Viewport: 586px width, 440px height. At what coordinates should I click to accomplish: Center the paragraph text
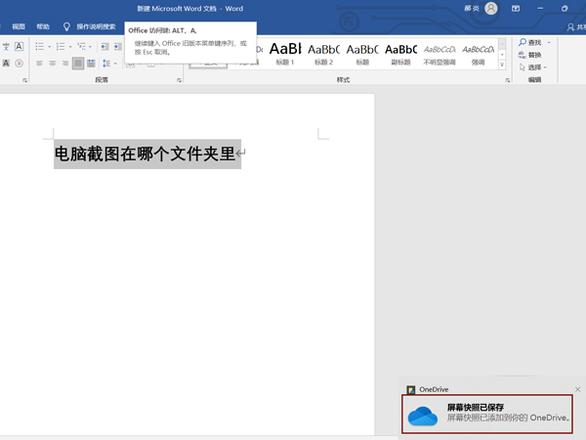click(x=52, y=63)
